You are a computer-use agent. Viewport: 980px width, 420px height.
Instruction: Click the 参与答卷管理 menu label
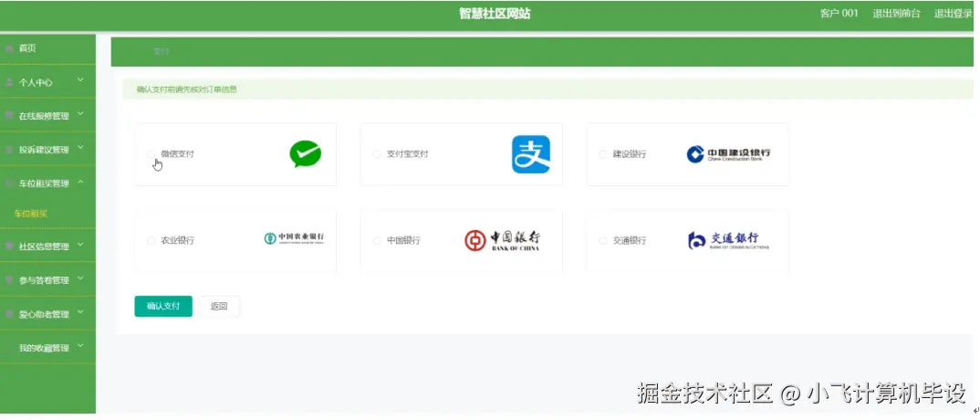[44, 280]
